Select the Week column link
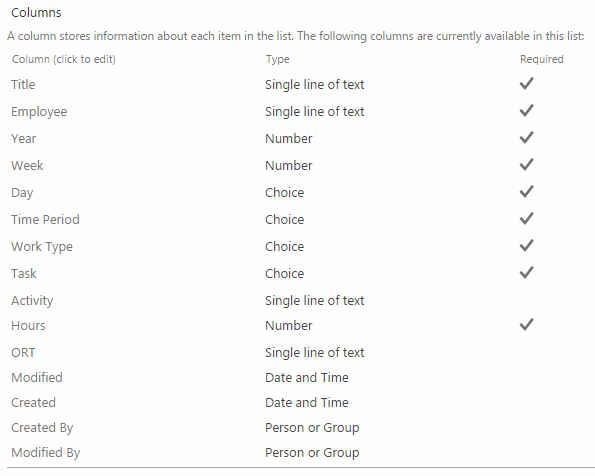This screenshot has width=595, height=476. (x=27, y=165)
